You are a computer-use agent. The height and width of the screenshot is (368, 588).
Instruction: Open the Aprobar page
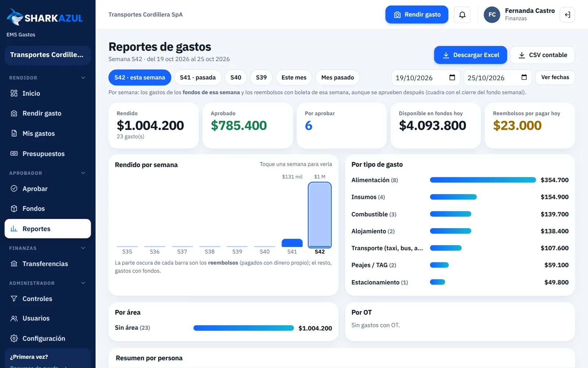tap(48, 189)
